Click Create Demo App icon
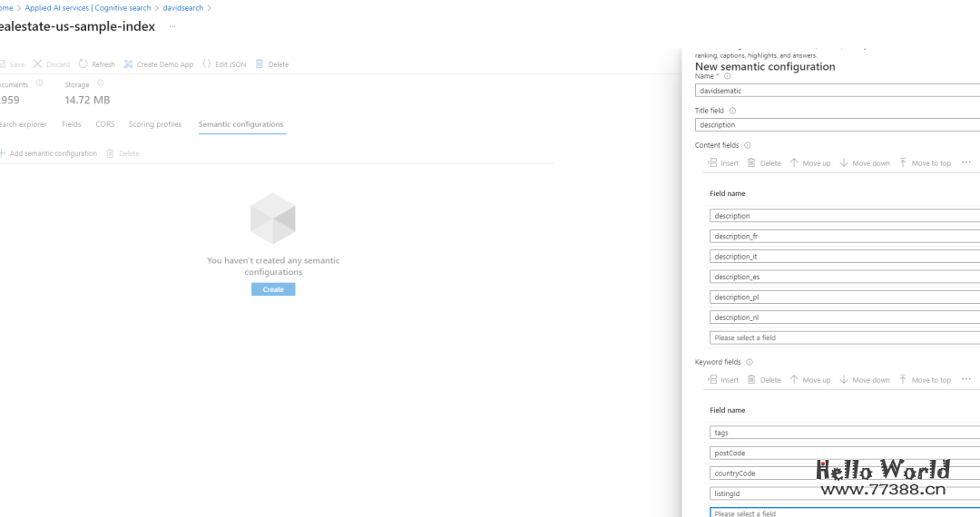The height and width of the screenshot is (517, 980). [129, 64]
